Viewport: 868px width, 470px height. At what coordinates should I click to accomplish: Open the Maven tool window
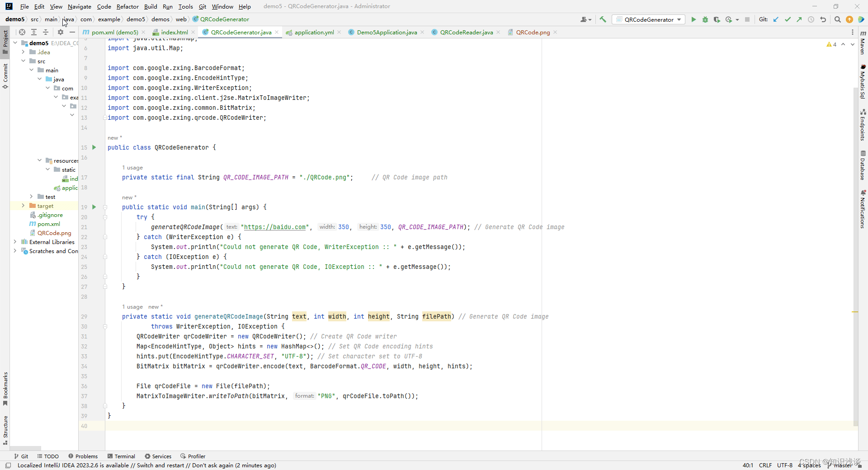click(863, 43)
